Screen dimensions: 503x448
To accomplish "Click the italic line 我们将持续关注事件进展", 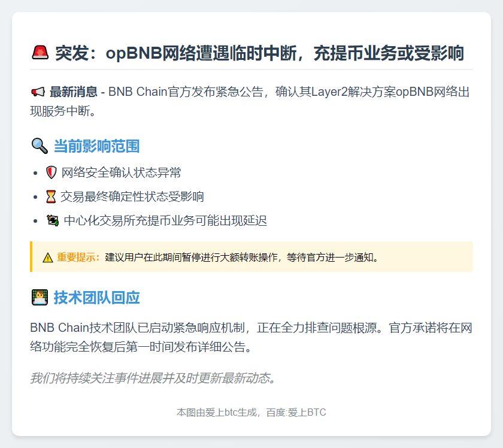I will coord(153,379).
